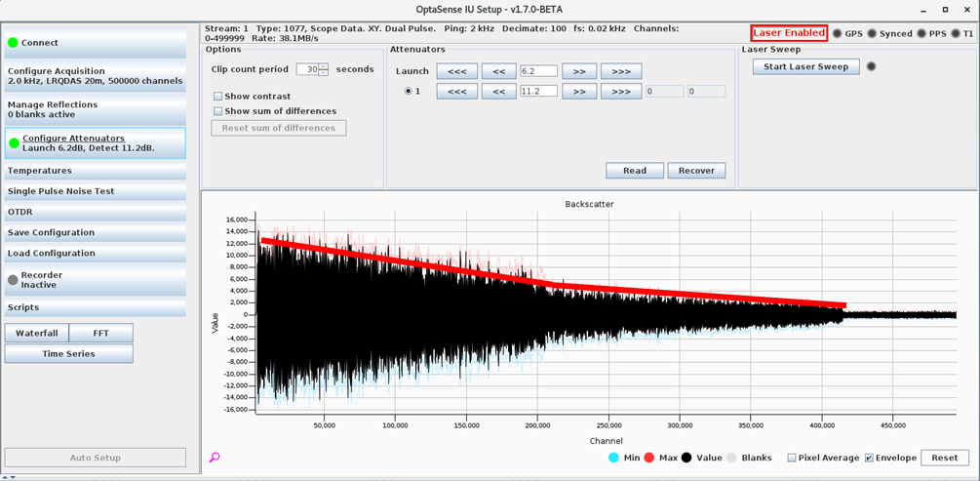Open the Temperatures panel
980x481 pixels.
pos(95,171)
